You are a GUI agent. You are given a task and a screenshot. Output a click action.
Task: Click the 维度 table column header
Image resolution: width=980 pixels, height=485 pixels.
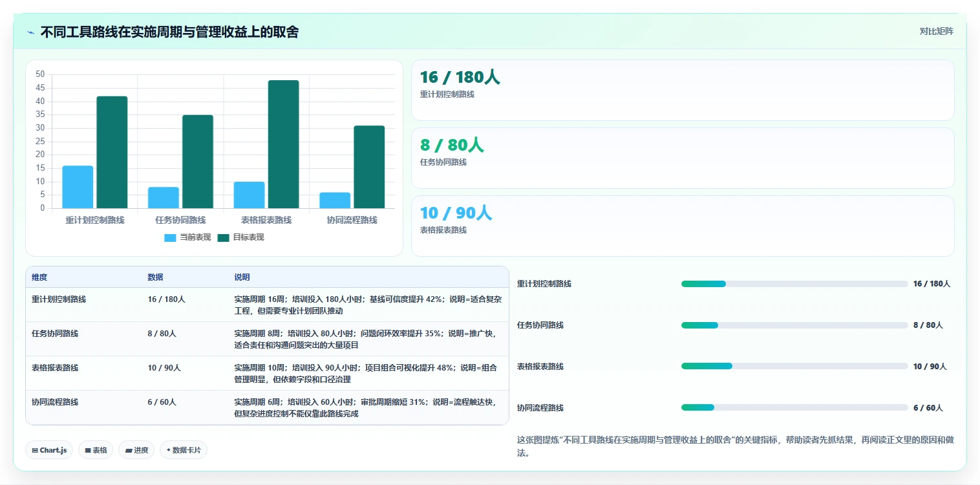click(x=39, y=277)
